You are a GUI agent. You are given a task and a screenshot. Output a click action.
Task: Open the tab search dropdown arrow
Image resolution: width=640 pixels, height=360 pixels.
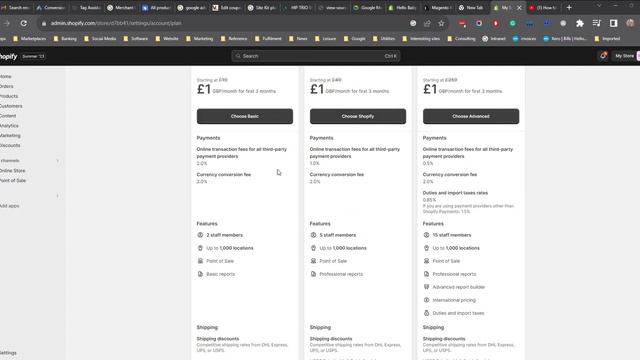tap(599, 6)
